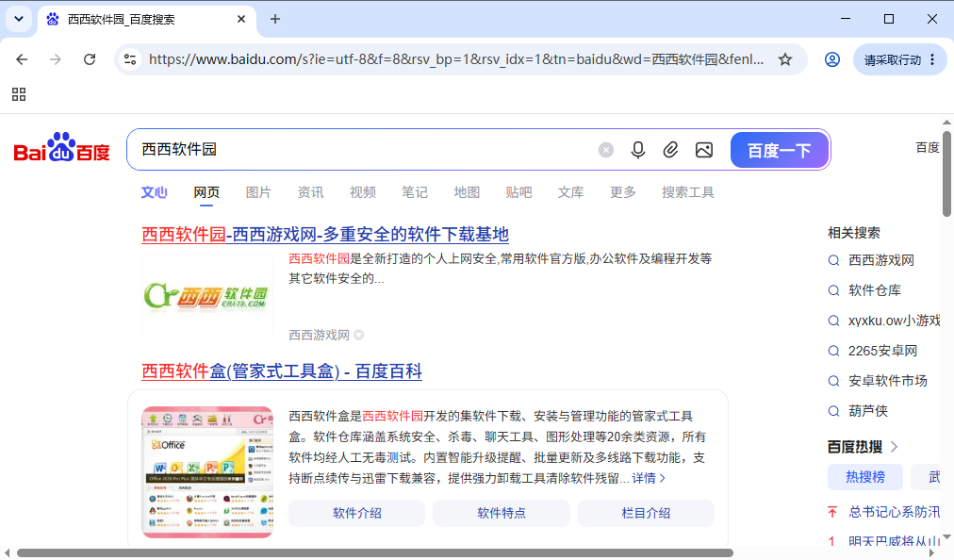Viewport: 954px width, 560px height.
Task: Open hot search item 总书记心系防汛
Action: pos(894,512)
